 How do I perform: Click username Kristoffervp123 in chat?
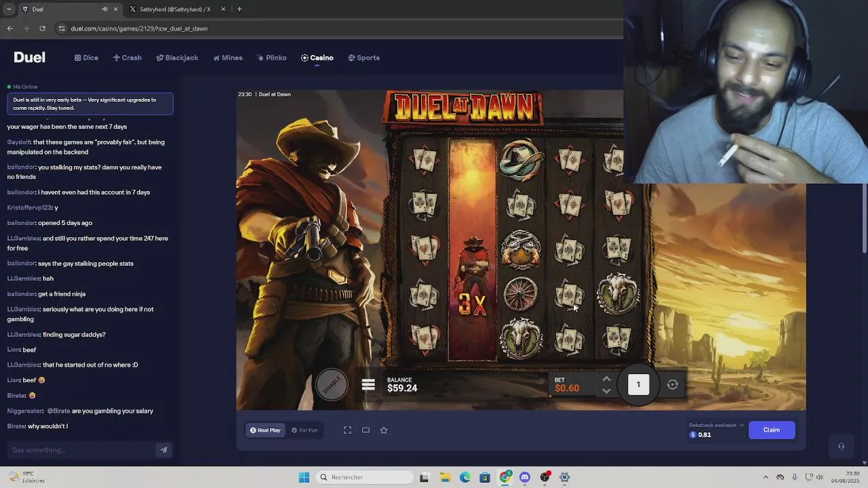point(29,207)
